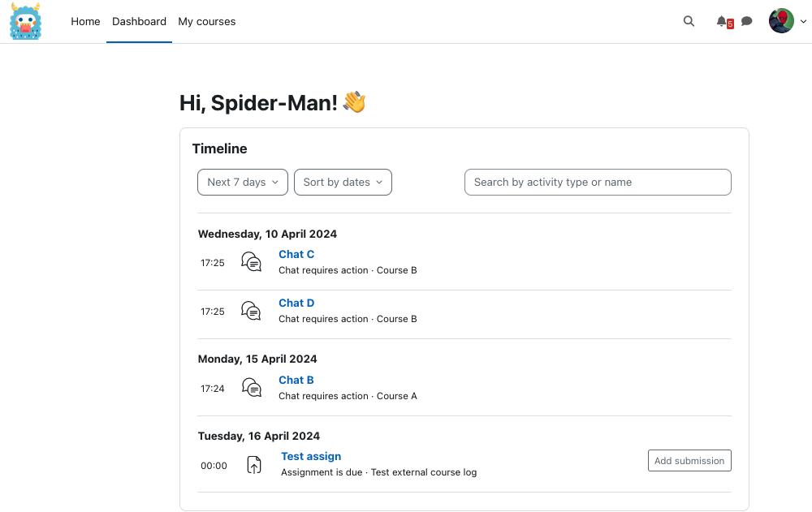The height and width of the screenshot is (512, 812).
Task: Click the red notification count badge
Action: pyautogui.click(x=730, y=24)
